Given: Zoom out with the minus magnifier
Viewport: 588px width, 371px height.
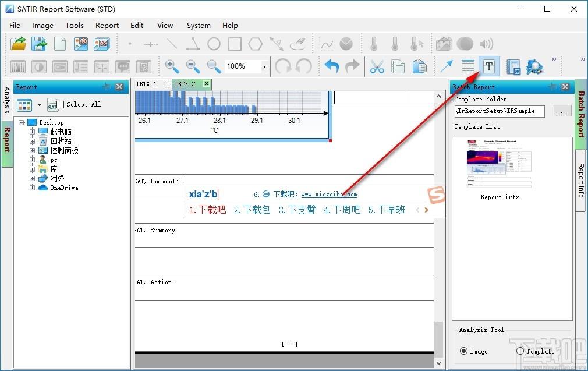Looking at the screenshot, I should 193,67.
